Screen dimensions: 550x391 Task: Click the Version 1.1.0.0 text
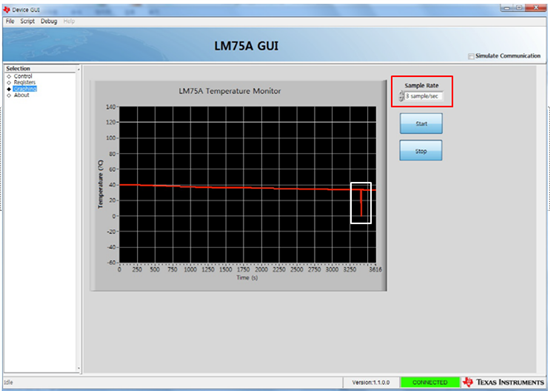[371, 382]
